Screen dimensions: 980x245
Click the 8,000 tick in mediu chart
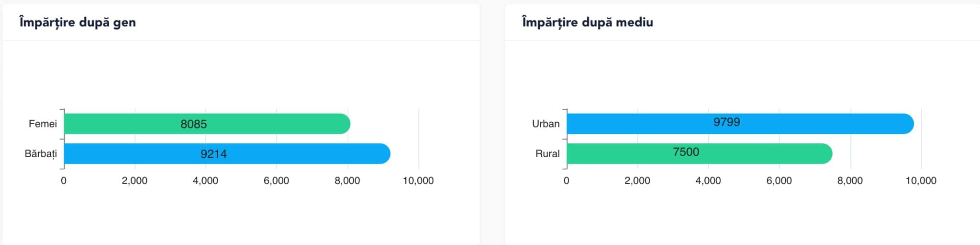850,181
